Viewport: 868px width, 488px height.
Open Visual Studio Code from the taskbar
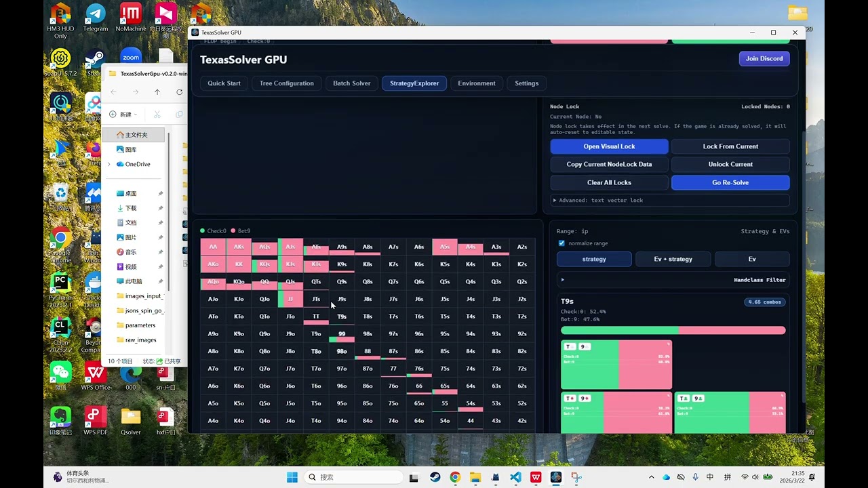click(515, 477)
